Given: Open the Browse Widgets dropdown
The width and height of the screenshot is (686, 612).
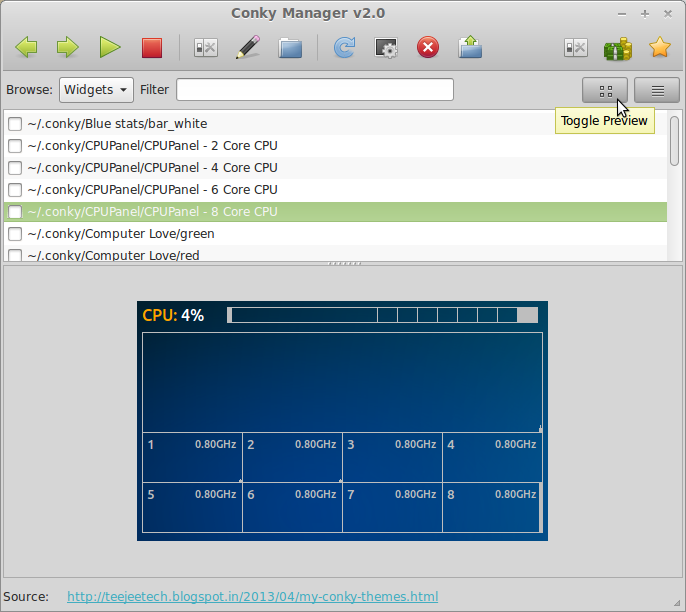Looking at the screenshot, I should (x=96, y=90).
